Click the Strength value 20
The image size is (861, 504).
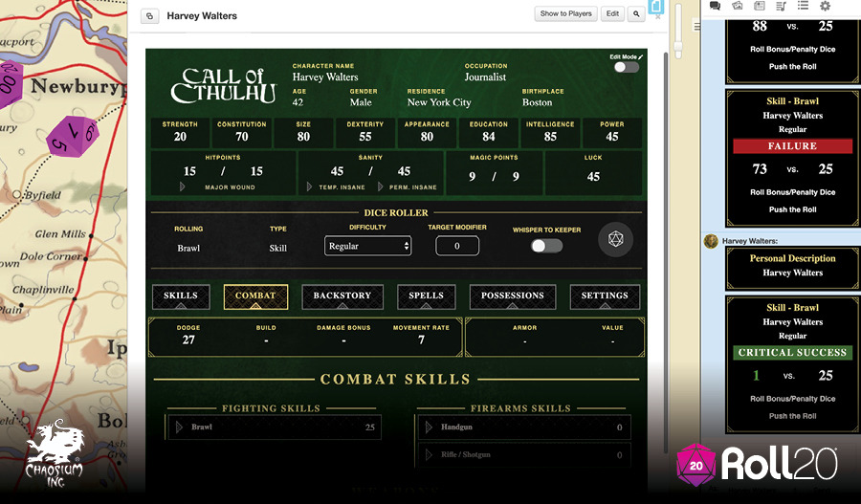pyautogui.click(x=180, y=137)
